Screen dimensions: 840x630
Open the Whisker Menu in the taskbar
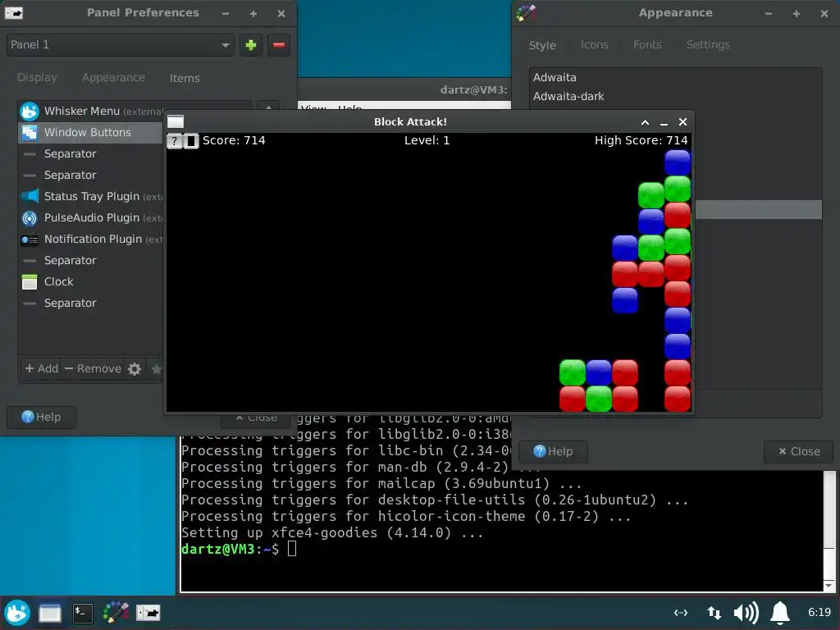point(17,612)
